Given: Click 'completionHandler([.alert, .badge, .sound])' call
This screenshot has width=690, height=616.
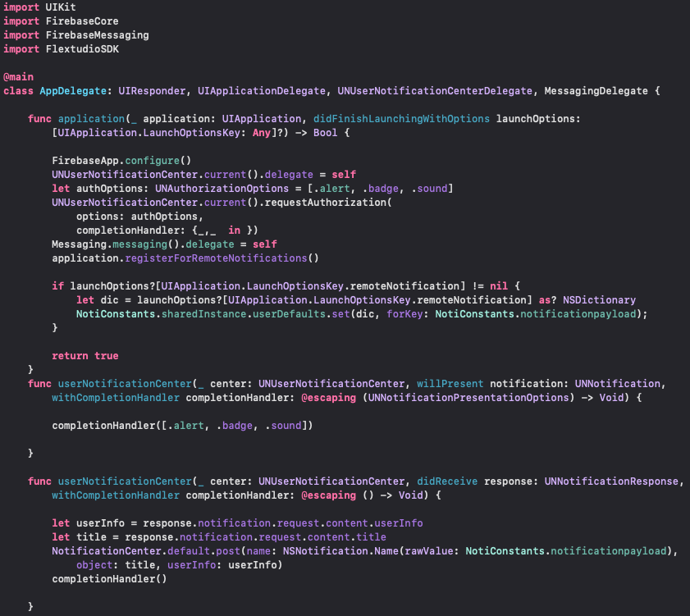Looking at the screenshot, I should (182, 426).
